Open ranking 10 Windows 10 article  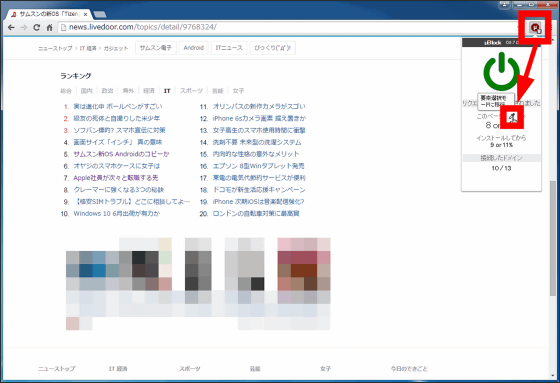pyautogui.click(x=117, y=214)
